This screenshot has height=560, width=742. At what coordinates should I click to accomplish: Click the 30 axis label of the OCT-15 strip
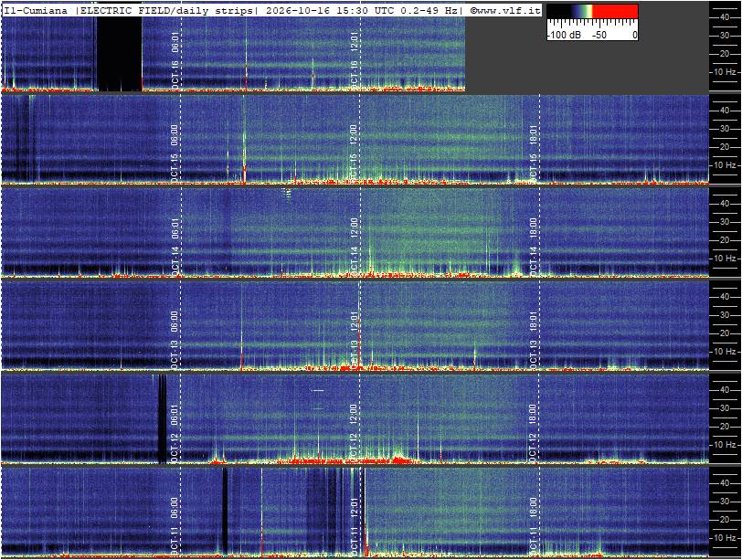click(724, 129)
